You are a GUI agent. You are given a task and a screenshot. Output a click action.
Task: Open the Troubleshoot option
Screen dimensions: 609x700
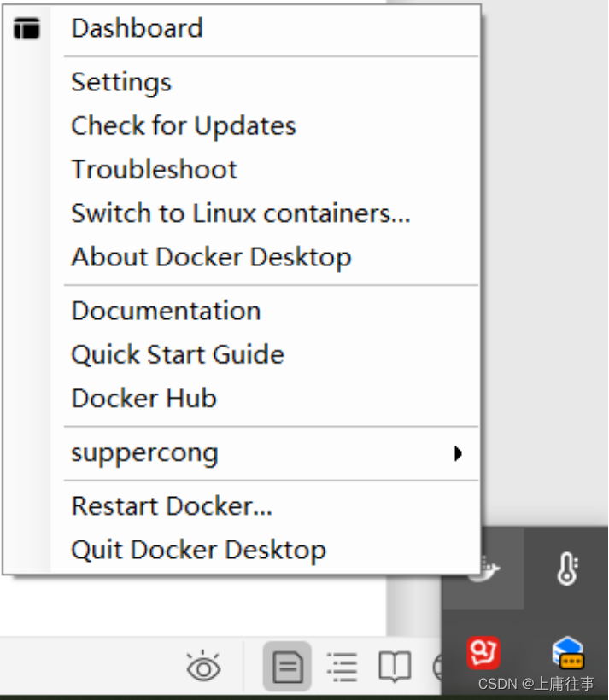coord(242,170)
